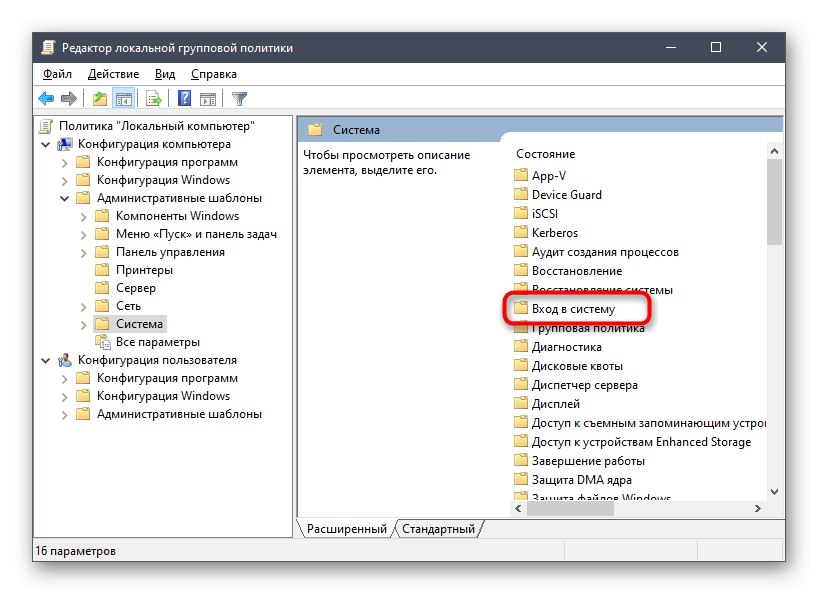Open the Файл menu
Image resolution: width=818 pixels, height=594 pixels.
click(x=57, y=74)
